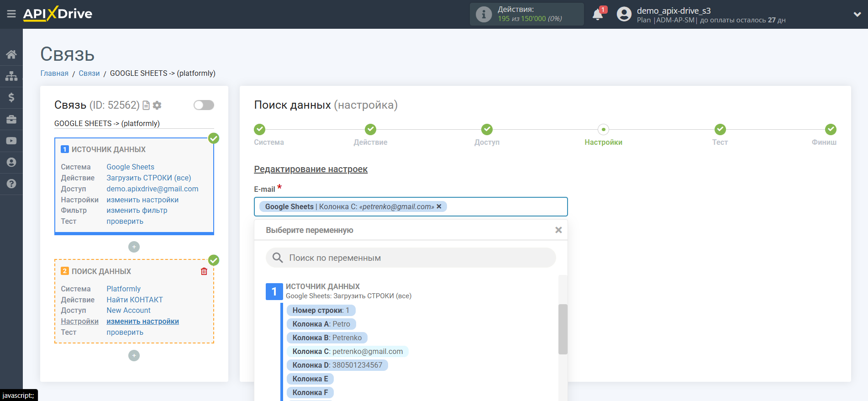Open the Главная breadcrumb link
This screenshot has height=401, width=868.
click(54, 73)
